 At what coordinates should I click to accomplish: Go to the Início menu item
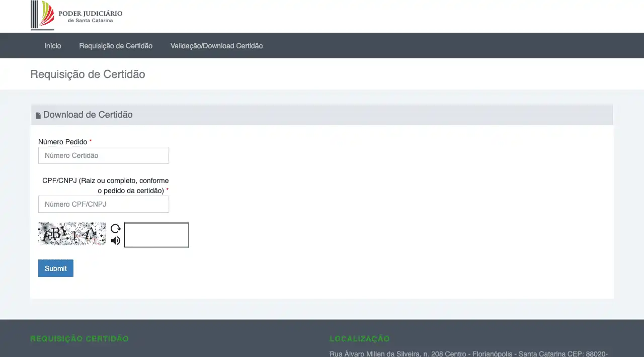pyautogui.click(x=52, y=46)
